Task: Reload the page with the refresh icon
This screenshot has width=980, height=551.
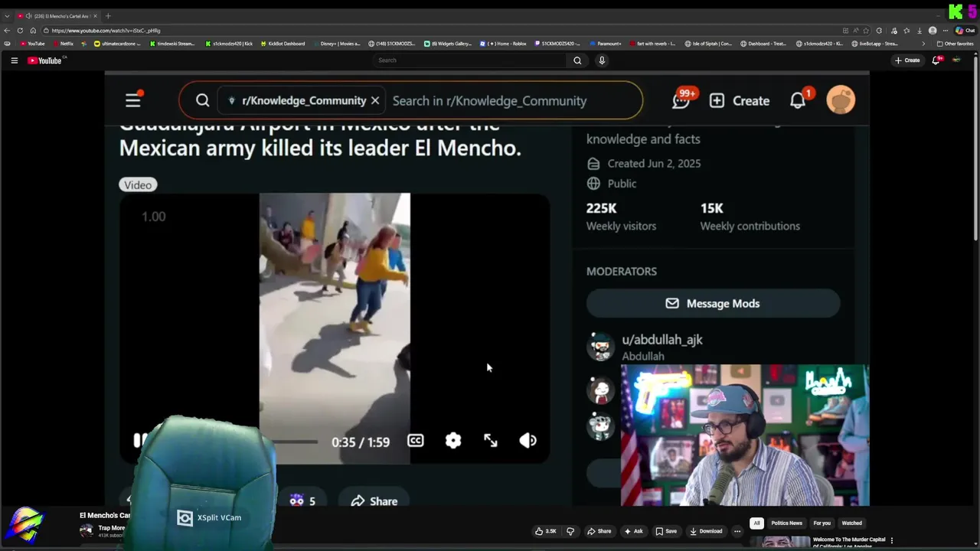Action: pyautogui.click(x=20, y=31)
